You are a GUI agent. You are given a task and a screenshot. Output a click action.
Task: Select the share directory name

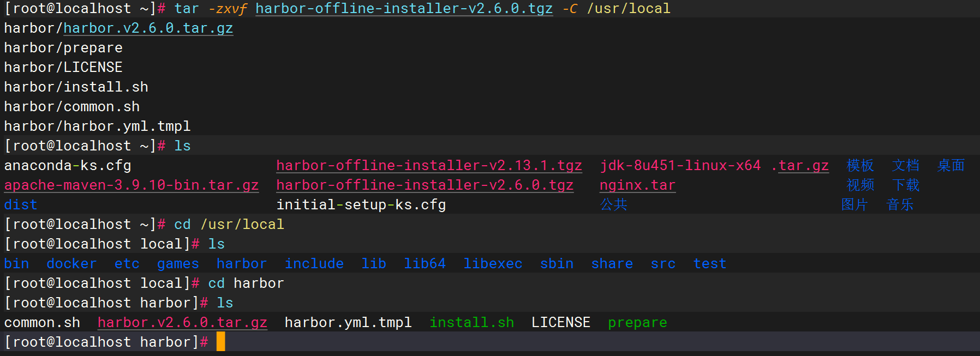tap(612, 263)
